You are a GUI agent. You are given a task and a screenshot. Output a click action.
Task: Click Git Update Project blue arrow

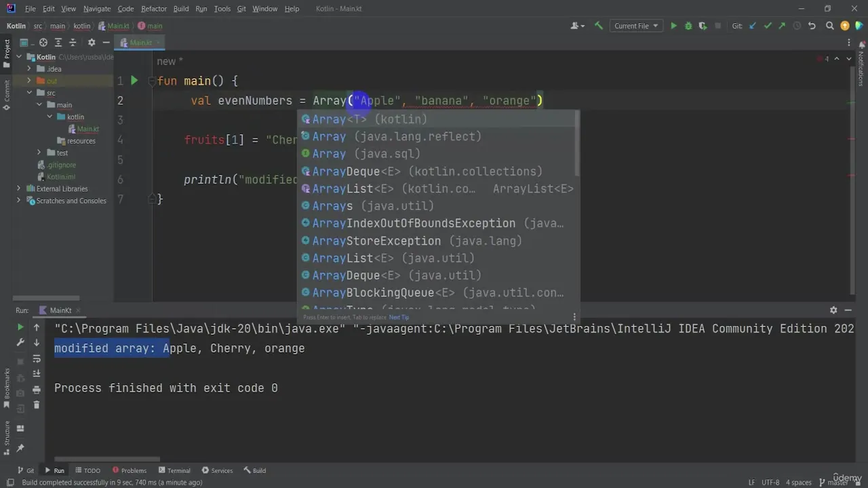pos(753,26)
